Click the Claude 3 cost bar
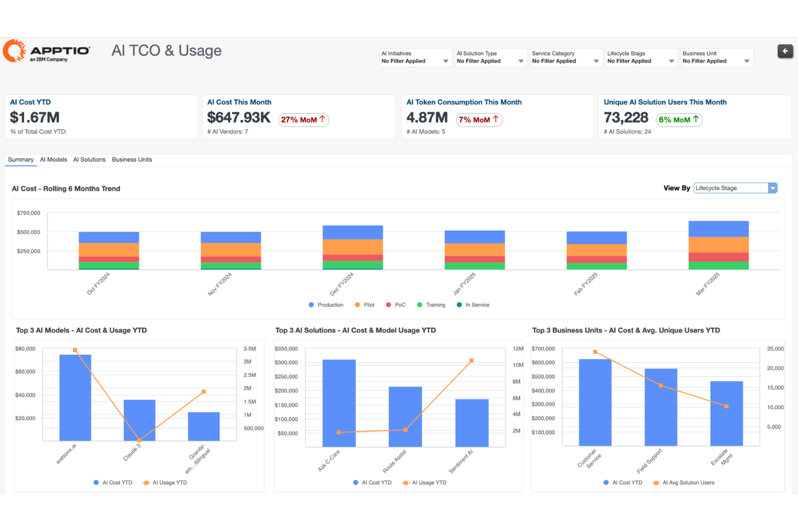798x532 pixels. [x=139, y=420]
